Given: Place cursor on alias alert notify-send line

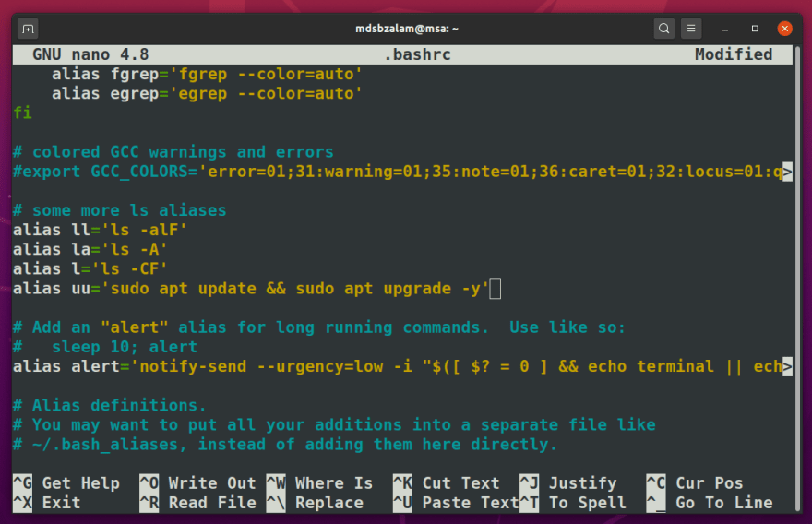Looking at the screenshot, I should point(397,366).
